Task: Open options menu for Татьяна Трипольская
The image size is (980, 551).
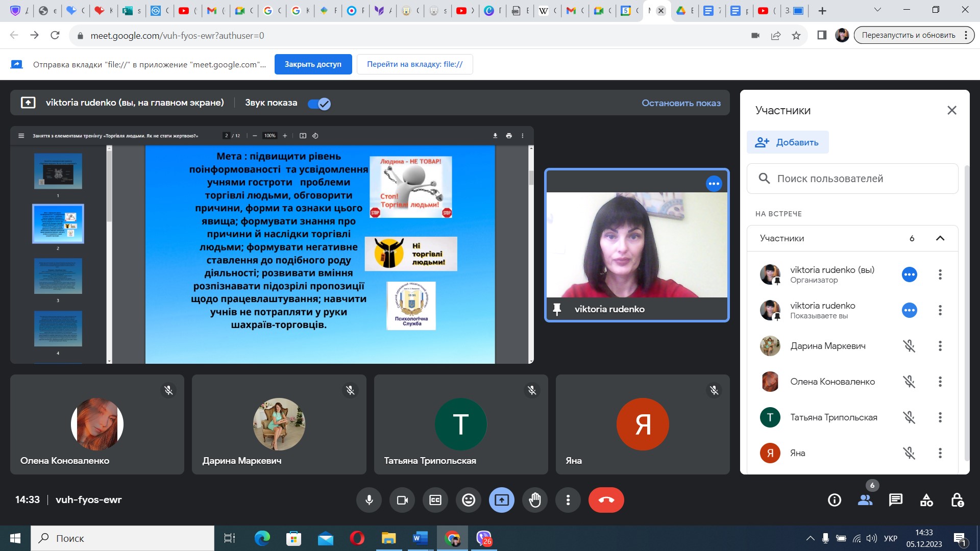Action: coord(940,417)
